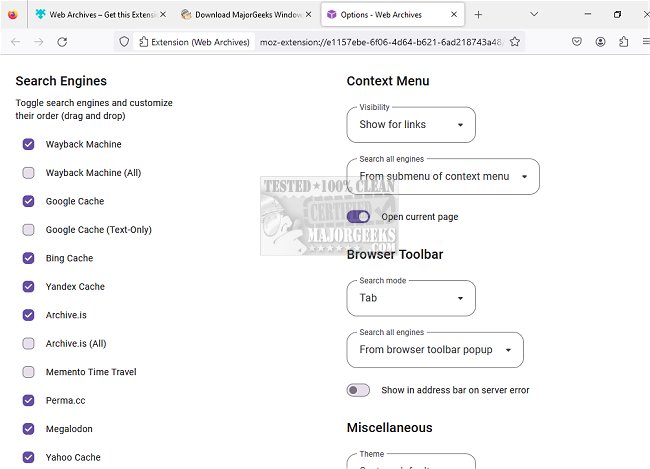Screen dimensions: 650x469
Task: Expand the Search mode dropdown
Action: (411, 298)
